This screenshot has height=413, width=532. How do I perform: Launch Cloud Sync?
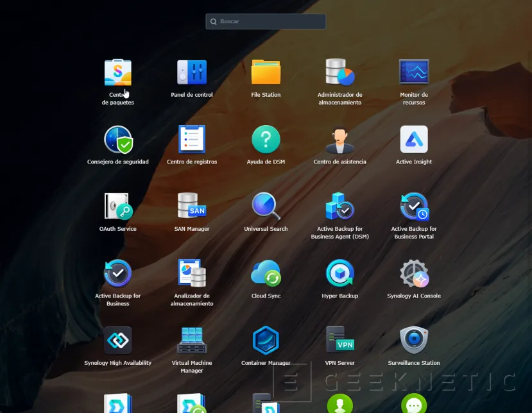[x=266, y=274]
